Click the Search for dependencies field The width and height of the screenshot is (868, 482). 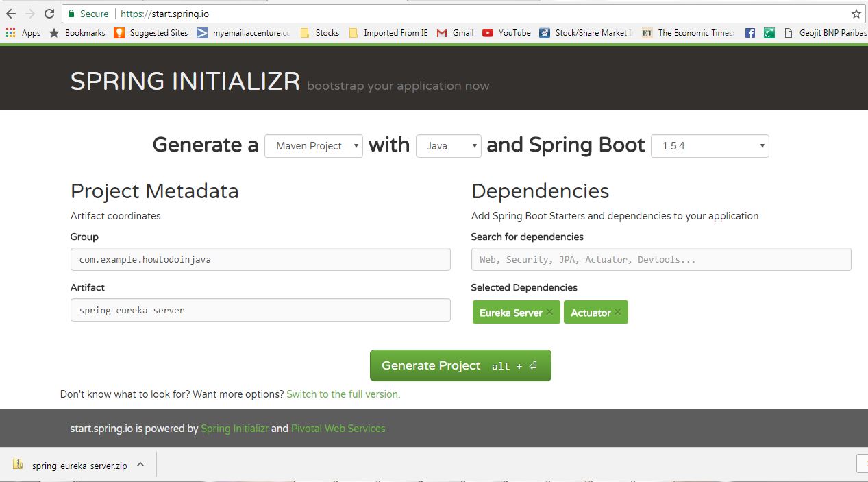coord(661,259)
